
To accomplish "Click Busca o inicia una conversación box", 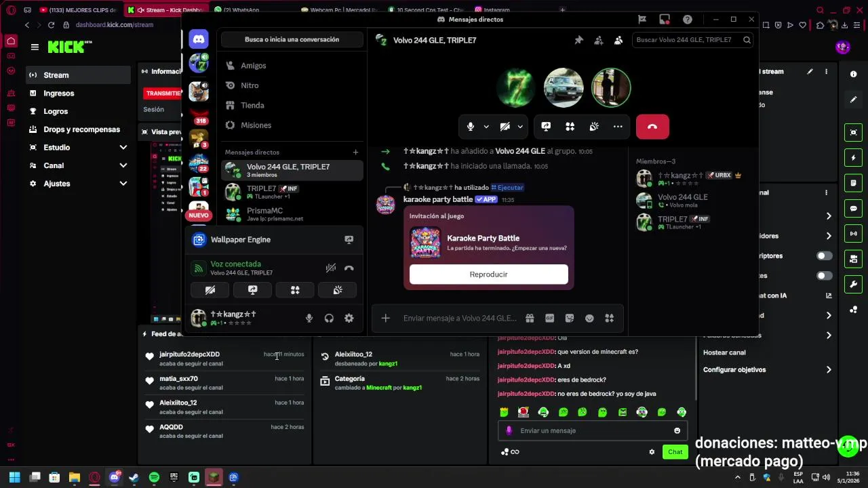I will click(292, 39).
